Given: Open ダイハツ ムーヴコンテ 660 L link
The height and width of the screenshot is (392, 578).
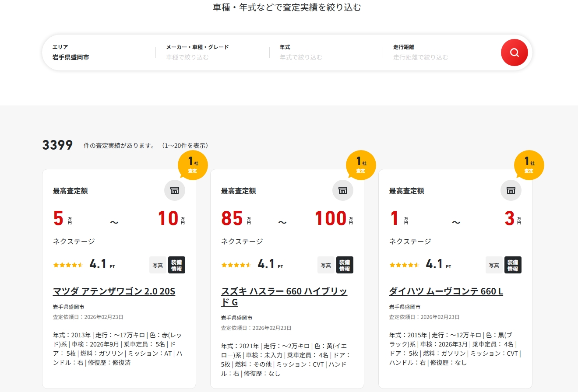Looking at the screenshot, I should tap(446, 291).
